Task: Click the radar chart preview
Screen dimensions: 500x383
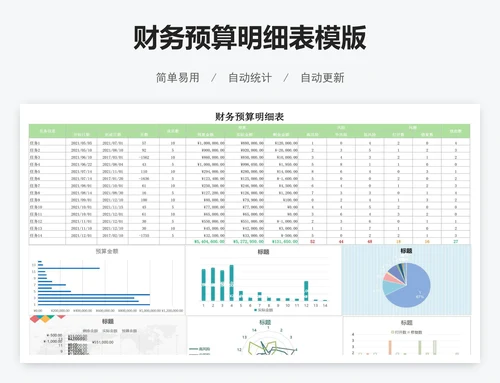Action: 265,336
